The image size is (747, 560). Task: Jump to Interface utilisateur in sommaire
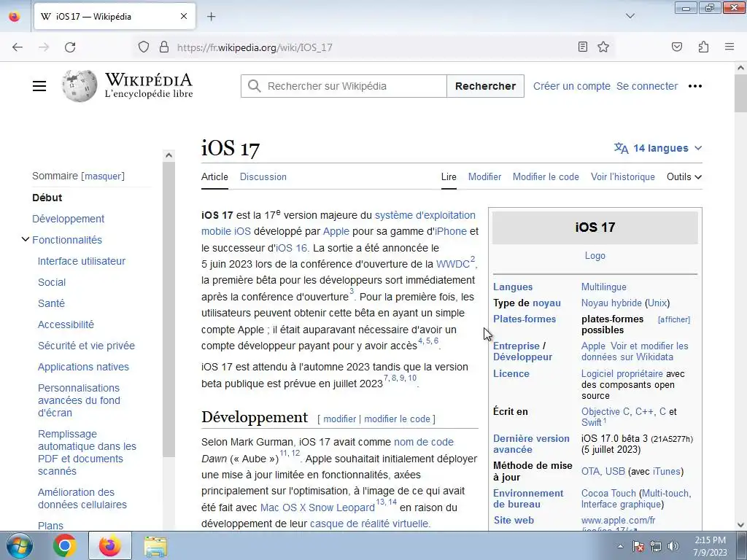[x=82, y=261]
